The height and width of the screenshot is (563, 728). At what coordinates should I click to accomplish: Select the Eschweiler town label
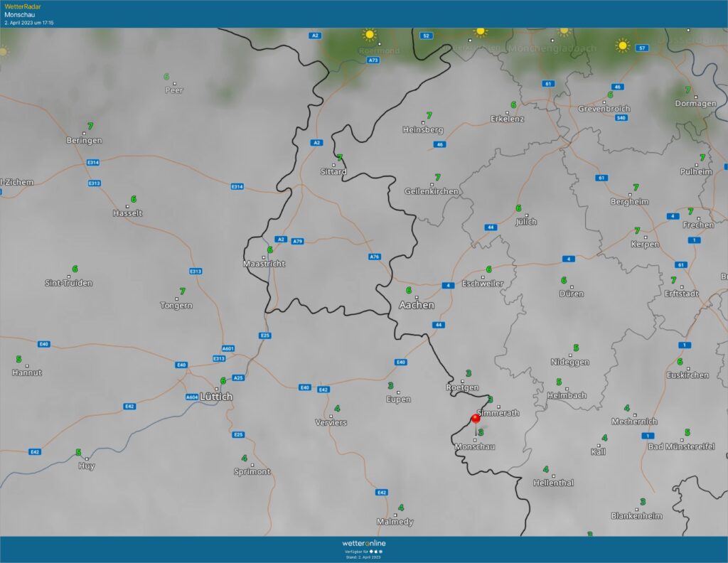(483, 284)
